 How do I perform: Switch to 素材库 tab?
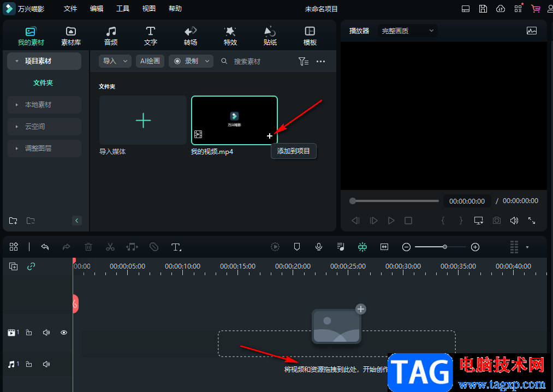point(71,36)
